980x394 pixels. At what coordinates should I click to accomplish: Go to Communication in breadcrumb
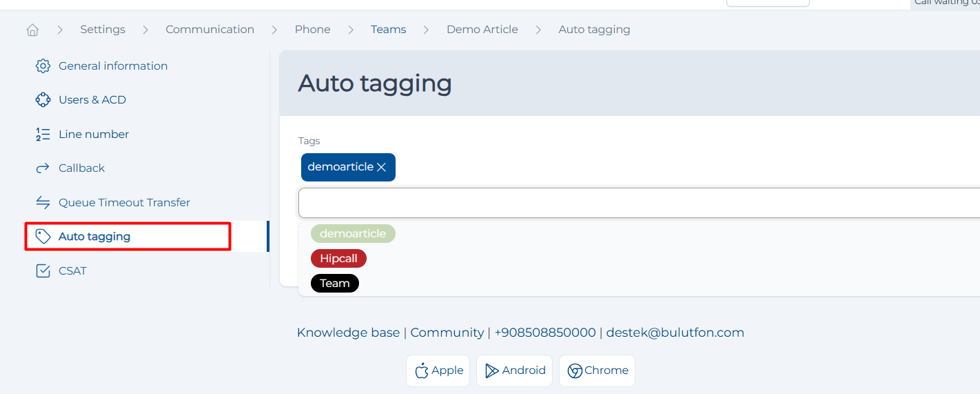coord(210,30)
